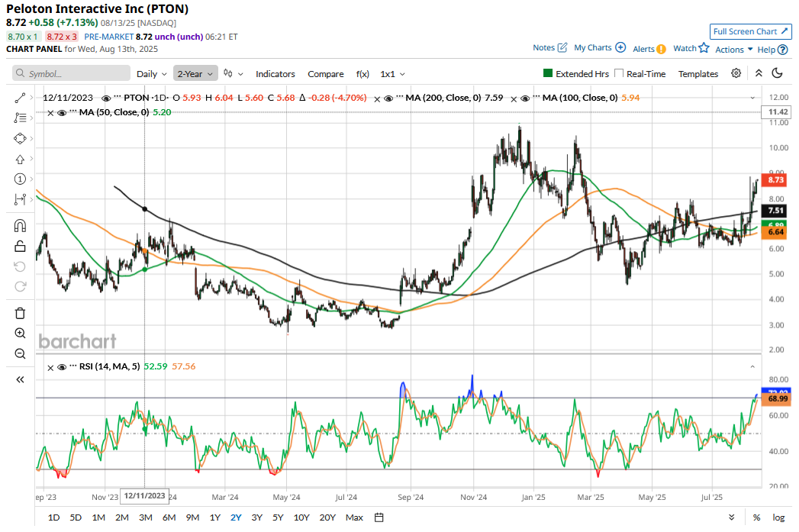Click the double chevron down icon at bottom right
The image size is (799, 532).
pyautogui.click(x=732, y=517)
